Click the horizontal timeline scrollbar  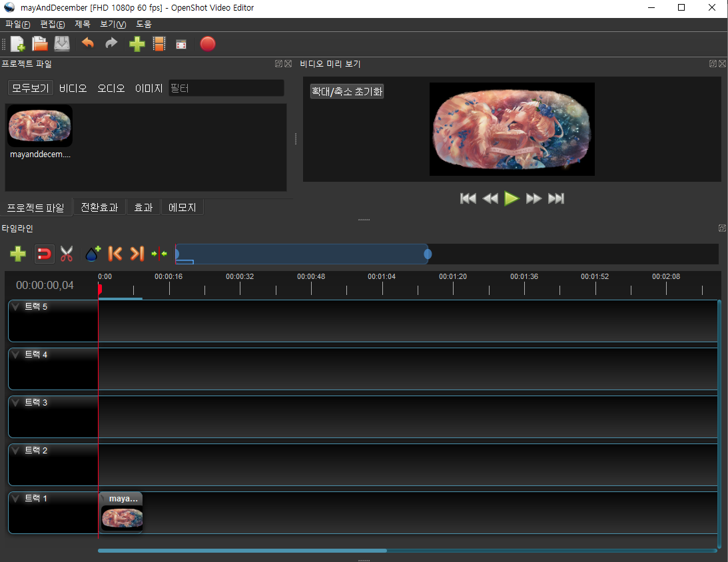point(242,551)
